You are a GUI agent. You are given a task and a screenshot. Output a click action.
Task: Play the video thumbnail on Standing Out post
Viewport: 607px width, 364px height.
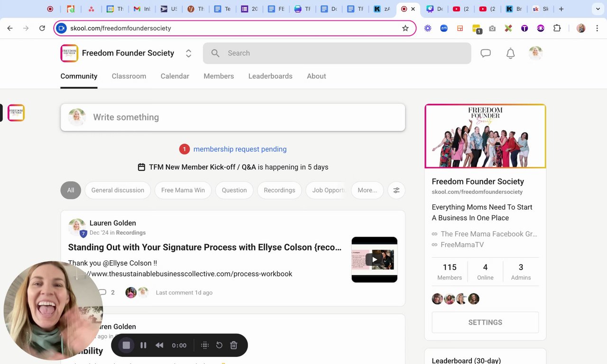click(374, 260)
